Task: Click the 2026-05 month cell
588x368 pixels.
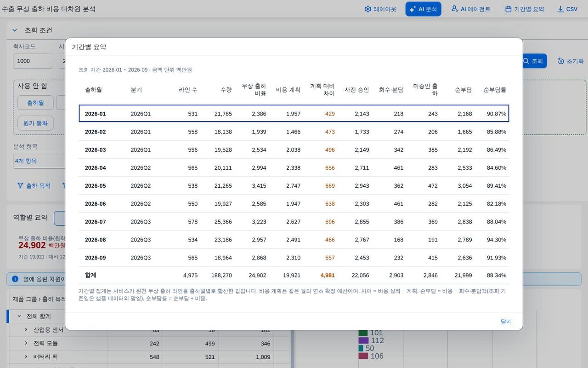Action: 96,186
